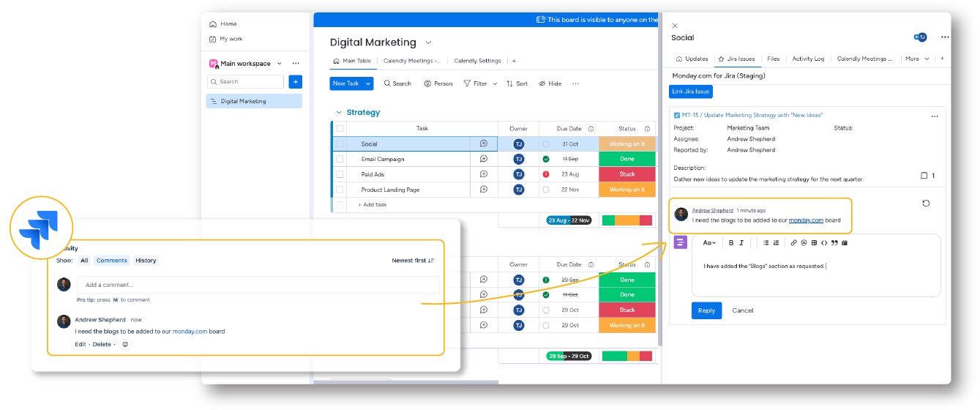This screenshot has width=980, height=410.
Task: Check the Strategy group select-all checkbox
Action: coord(340,128)
